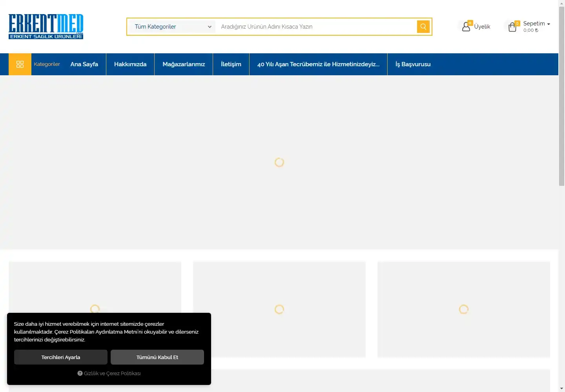This screenshot has height=392, width=565.
Task: Open Gizlilik ve Çerez Politikası link
Action: pyautogui.click(x=112, y=373)
